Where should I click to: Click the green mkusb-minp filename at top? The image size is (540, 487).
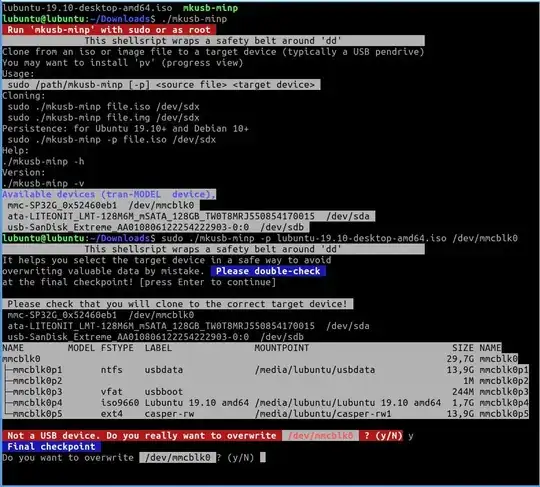210,8
